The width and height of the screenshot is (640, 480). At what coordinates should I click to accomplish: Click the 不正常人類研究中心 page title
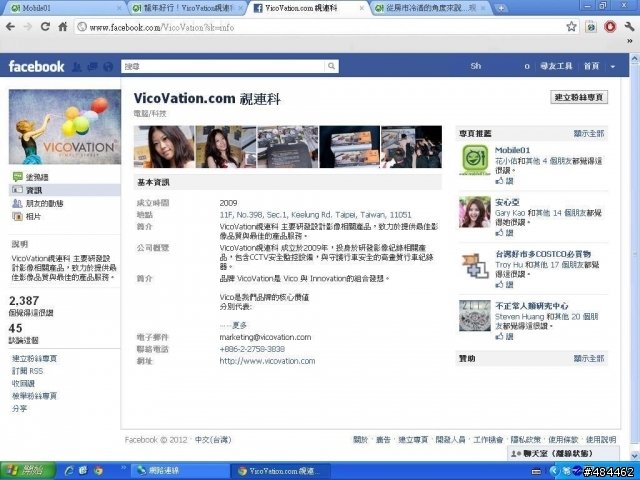(x=531, y=306)
